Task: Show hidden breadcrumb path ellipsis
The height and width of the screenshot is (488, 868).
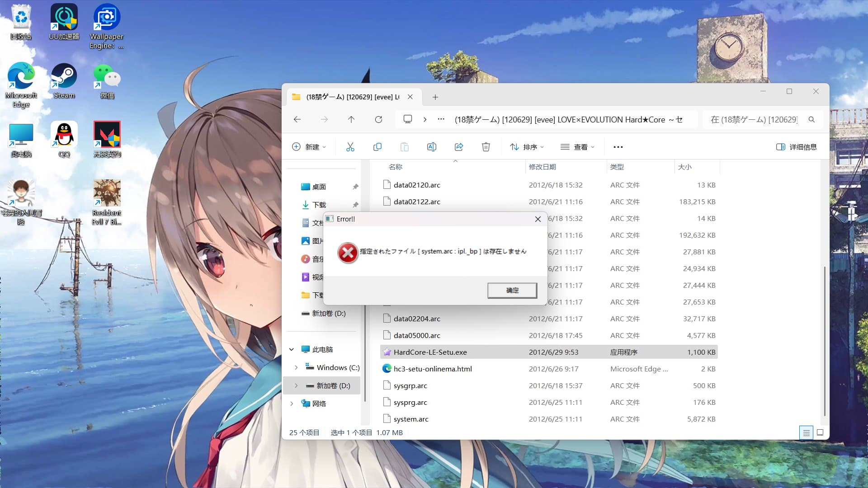Action: click(441, 119)
